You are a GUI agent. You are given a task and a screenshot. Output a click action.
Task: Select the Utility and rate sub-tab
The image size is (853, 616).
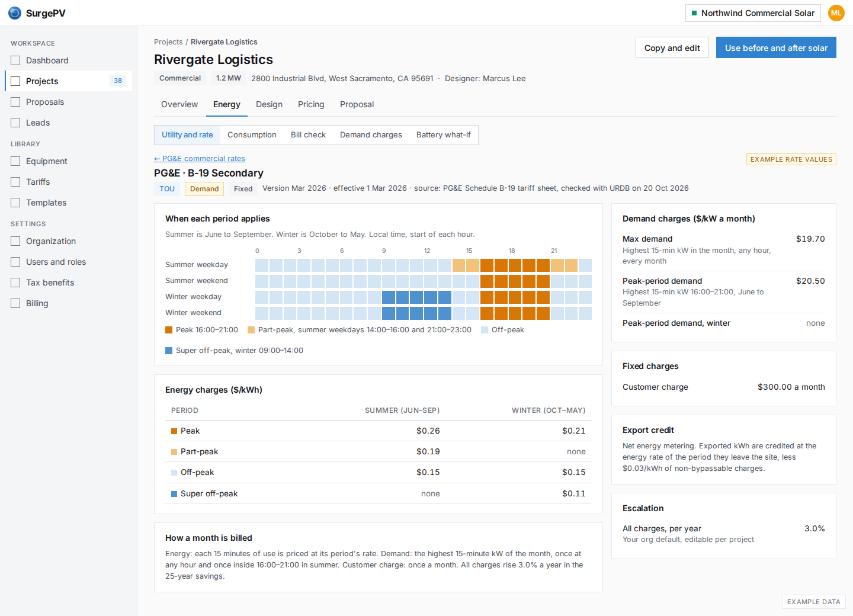point(187,135)
